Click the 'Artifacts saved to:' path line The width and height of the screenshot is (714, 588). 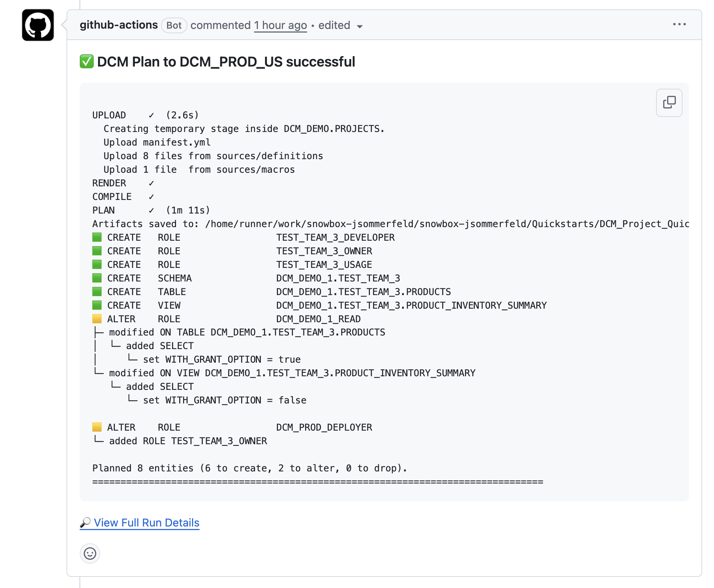(x=391, y=224)
